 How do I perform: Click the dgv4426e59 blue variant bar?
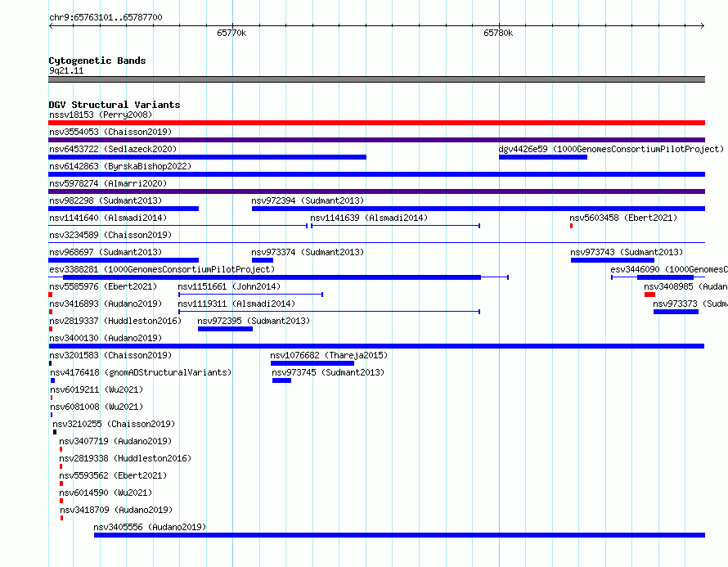pyautogui.click(x=543, y=157)
